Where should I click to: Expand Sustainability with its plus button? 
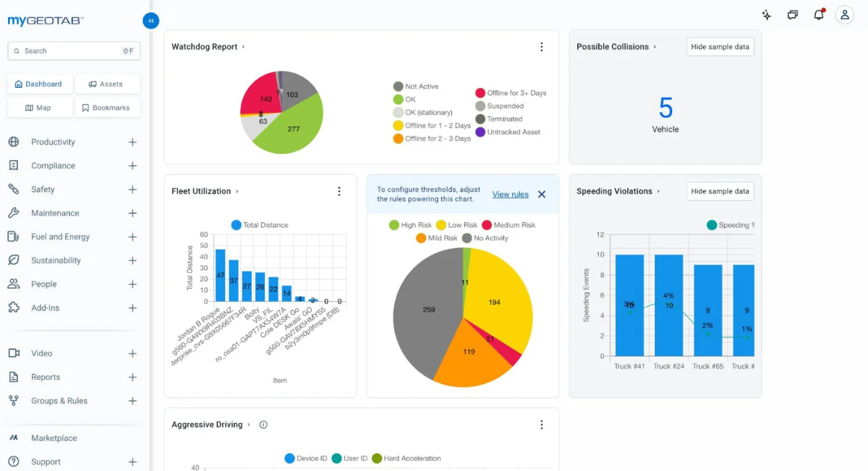point(132,260)
